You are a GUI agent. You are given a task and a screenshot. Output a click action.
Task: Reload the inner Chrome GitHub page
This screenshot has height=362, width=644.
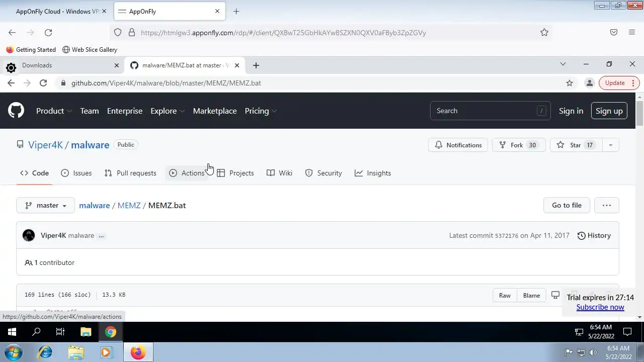(x=43, y=83)
